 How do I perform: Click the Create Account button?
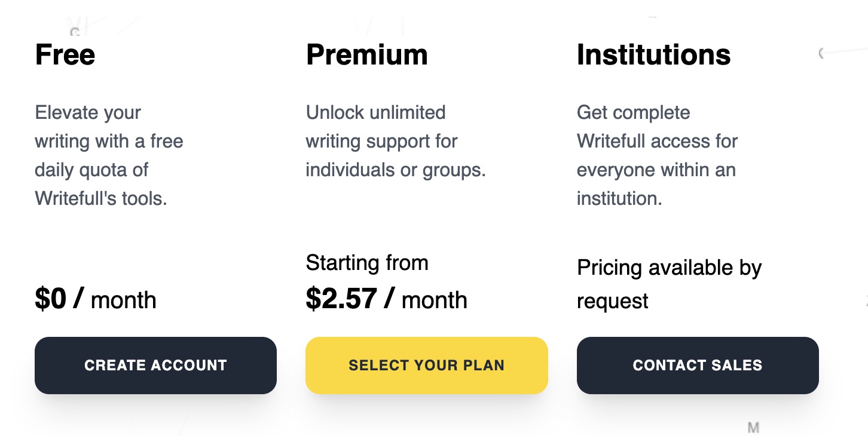tap(155, 366)
